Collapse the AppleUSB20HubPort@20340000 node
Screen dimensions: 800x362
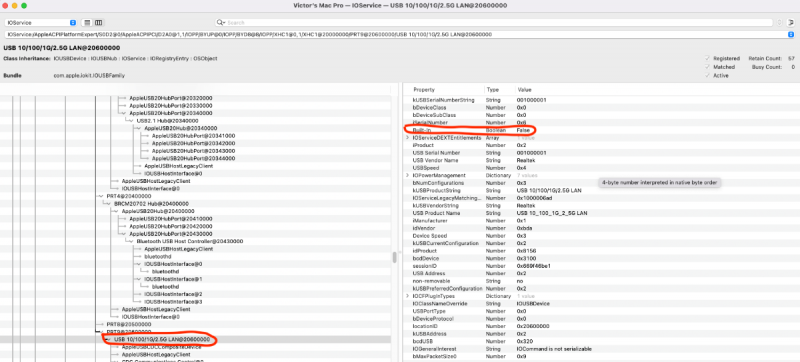click(x=122, y=113)
